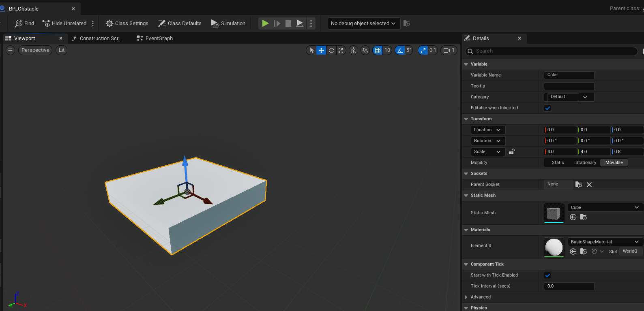Toggle grid snapping icon
The width and height of the screenshot is (644, 311).
(378, 50)
